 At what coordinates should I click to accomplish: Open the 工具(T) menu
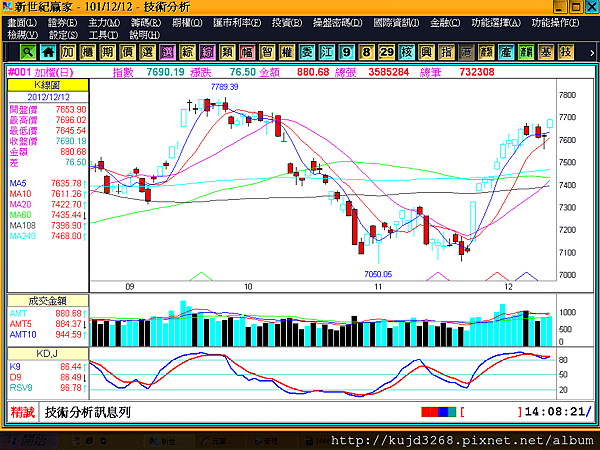coord(103,35)
